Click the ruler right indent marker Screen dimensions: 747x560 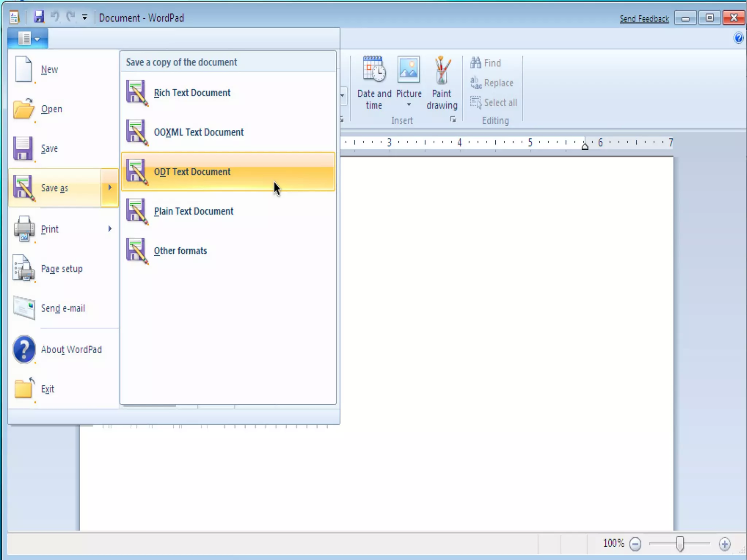(585, 147)
